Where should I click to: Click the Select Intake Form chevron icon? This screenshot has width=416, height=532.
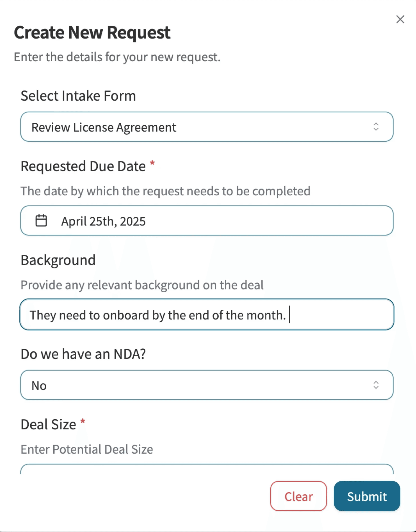(377, 126)
